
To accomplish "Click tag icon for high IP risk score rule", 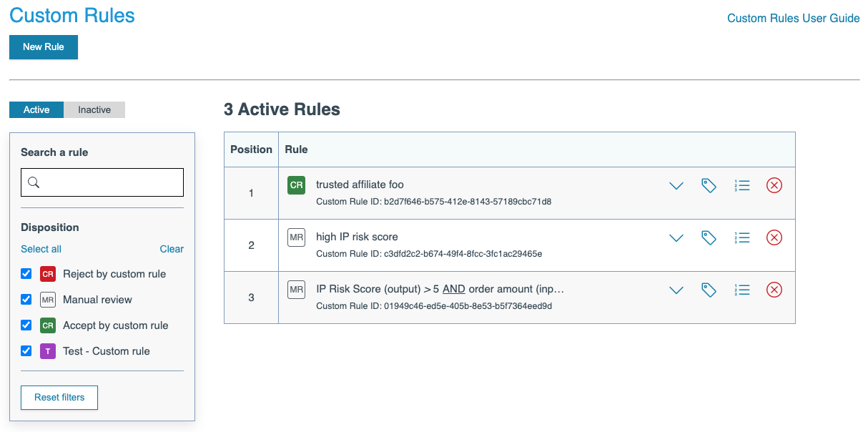I will tap(709, 238).
